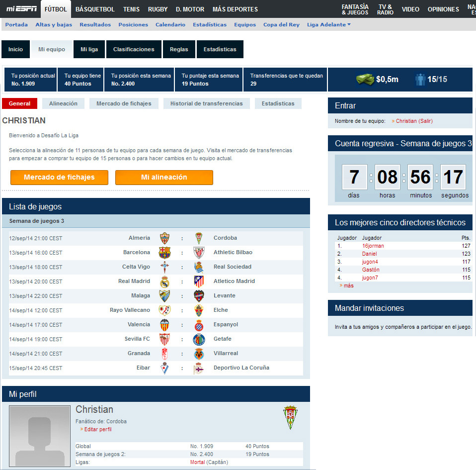Open the BÁSQUETBOL menu

pos(95,9)
